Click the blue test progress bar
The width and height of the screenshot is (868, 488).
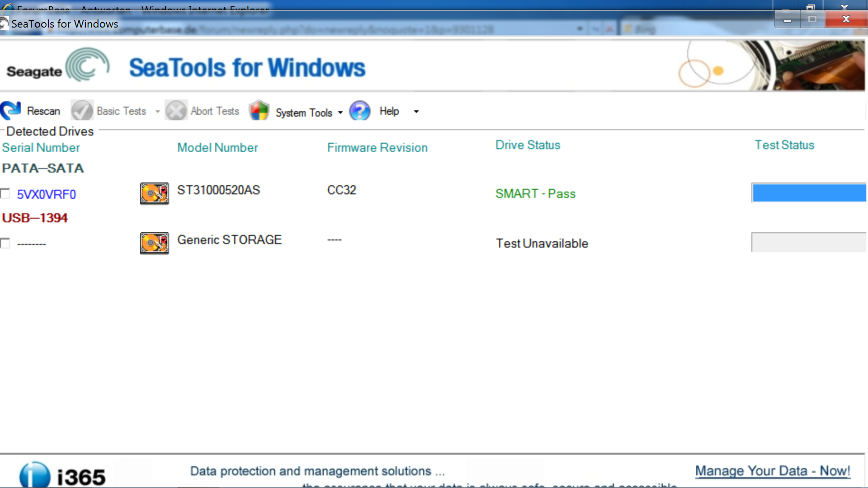808,193
